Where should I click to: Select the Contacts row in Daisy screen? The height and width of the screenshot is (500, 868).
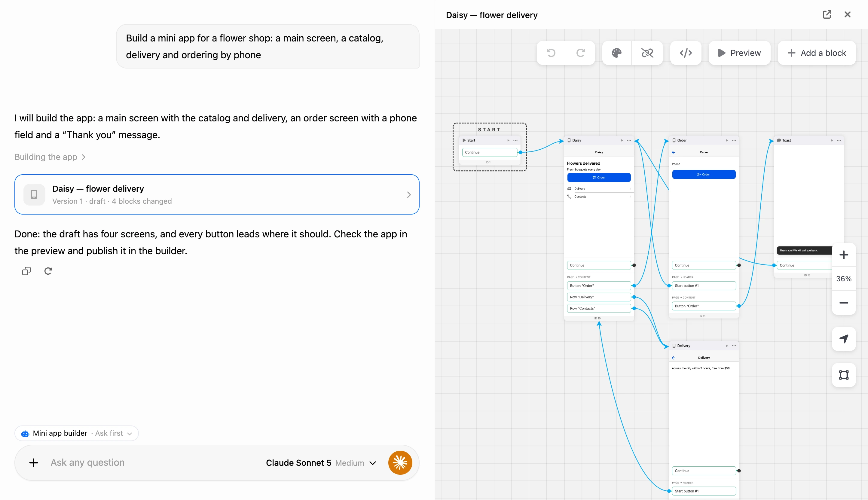pos(599,197)
